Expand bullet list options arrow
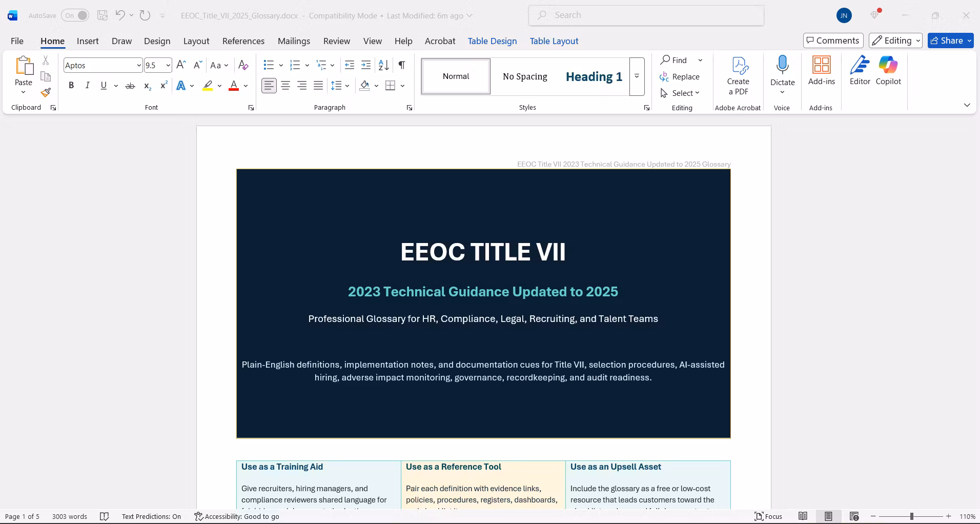The height and width of the screenshot is (524, 980). 281,65
